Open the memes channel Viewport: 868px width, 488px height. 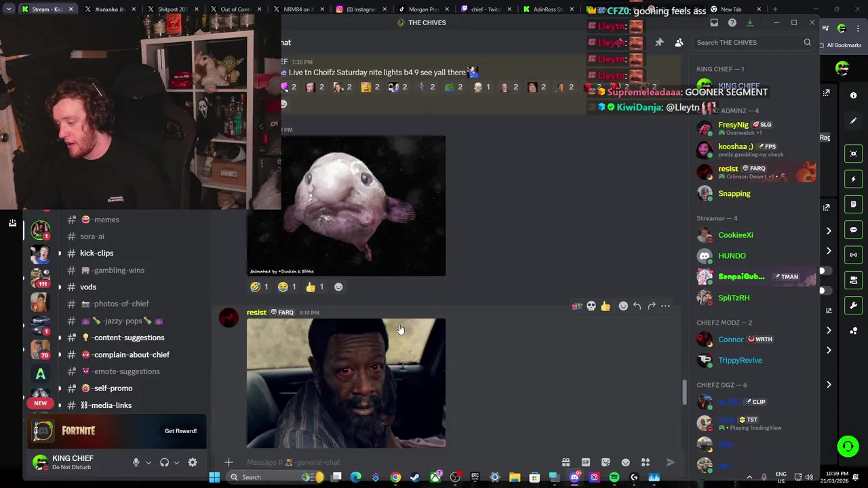[x=100, y=220]
